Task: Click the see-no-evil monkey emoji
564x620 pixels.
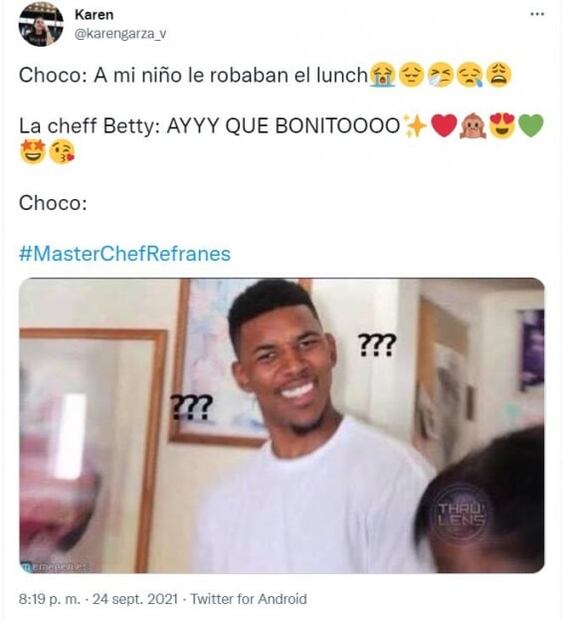Action: point(472,126)
